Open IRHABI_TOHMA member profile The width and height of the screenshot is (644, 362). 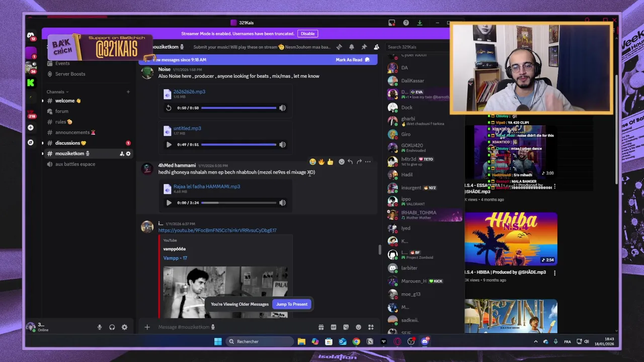click(424, 215)
